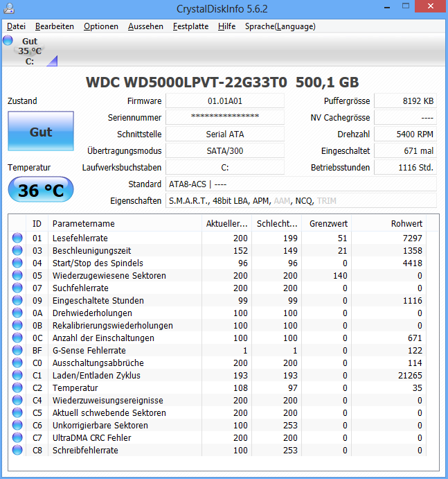This screenshot has width=448, height=479.
Task: Select raw value 21265 in Laden/Entladen row
Action: tap(410, 376)
